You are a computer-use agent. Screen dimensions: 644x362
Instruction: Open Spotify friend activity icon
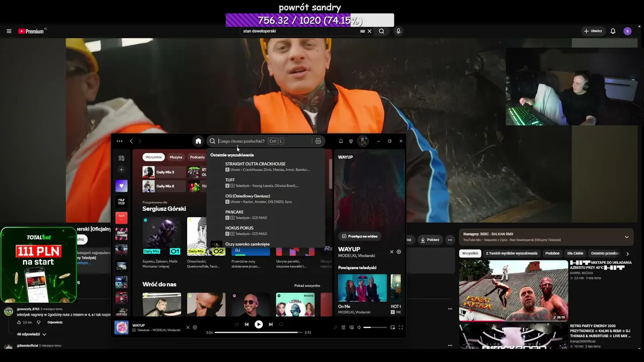point(351,141)
